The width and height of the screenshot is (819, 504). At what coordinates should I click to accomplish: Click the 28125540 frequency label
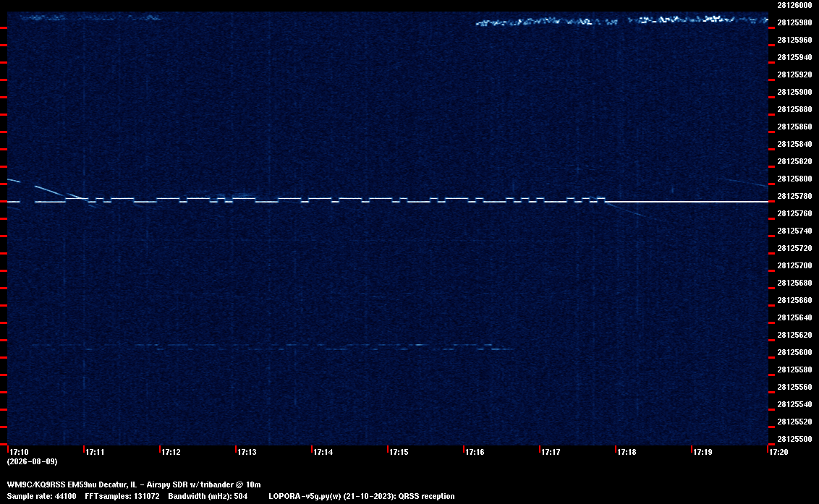tap(794, 403)
